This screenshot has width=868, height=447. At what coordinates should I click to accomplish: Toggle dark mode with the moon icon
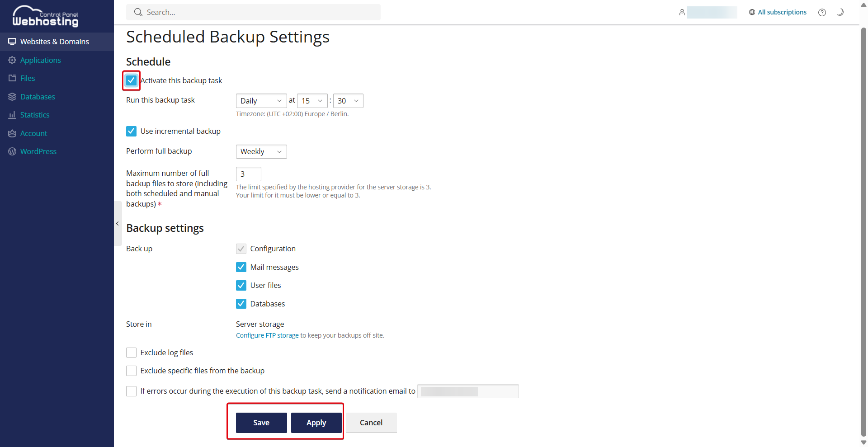coord(840,12)
